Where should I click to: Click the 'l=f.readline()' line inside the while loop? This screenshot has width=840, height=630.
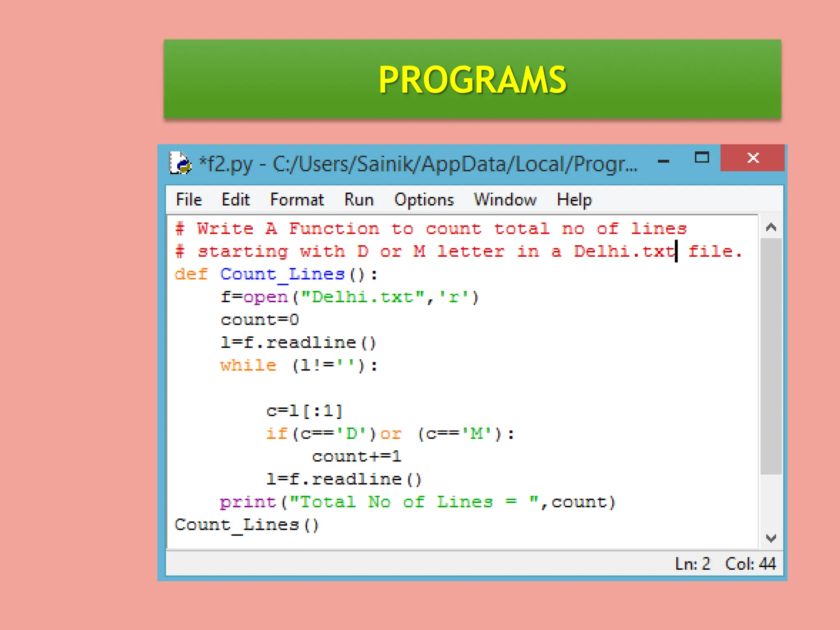344,479
